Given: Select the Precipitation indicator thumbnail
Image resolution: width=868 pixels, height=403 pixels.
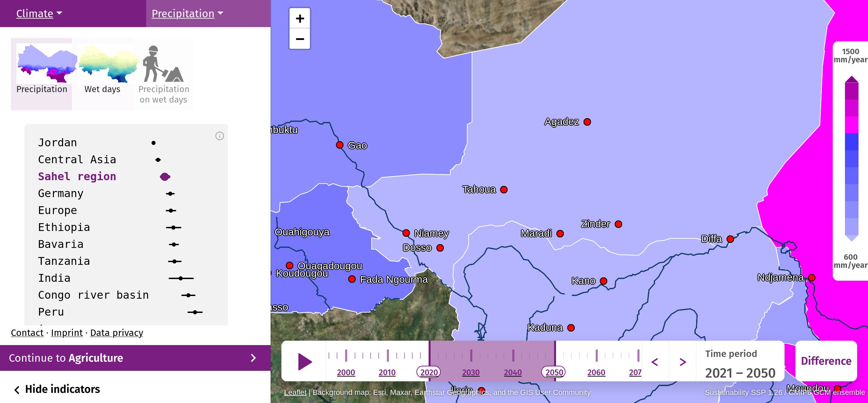Looking at the screenshot, I should pos(42,74).
